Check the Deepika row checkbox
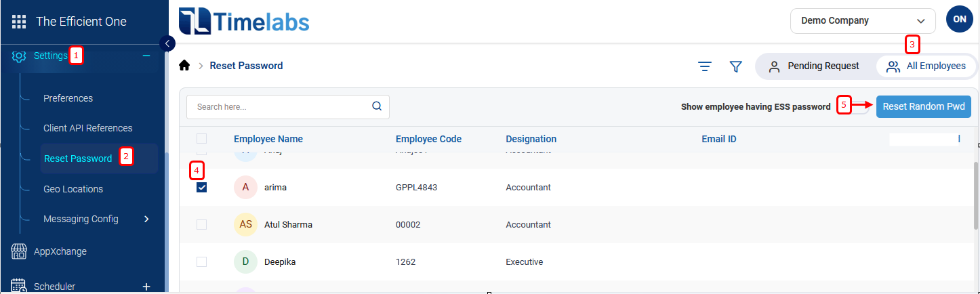Screen dimensions: 980x294 click(x=201, y=261)
